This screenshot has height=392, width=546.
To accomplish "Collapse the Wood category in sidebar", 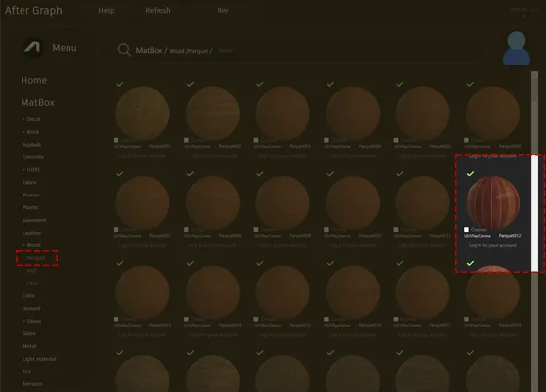I will 31,245.
